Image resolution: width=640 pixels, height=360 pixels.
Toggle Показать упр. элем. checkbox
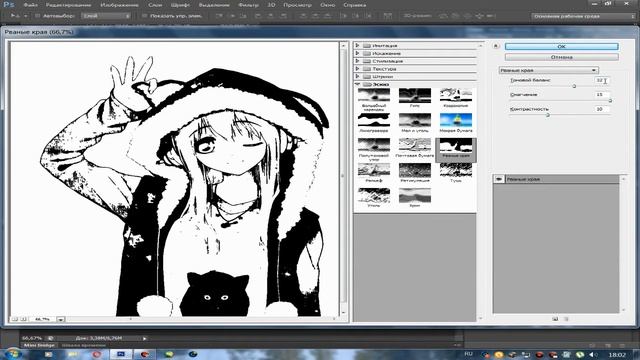144,16
